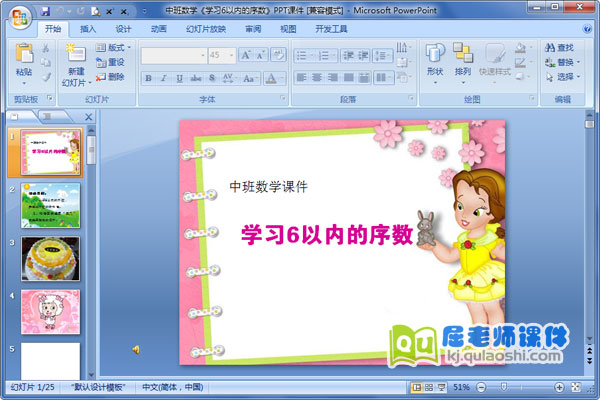The width and height of the screenshot is (600, 400).
Task: Toggle text shadow S
Action: pos(212,78)
